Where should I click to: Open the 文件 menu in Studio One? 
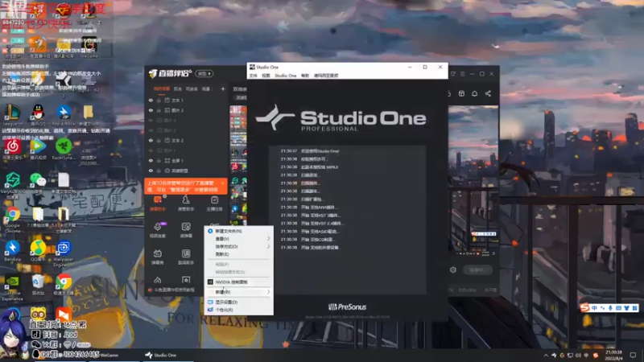(254, 76)
